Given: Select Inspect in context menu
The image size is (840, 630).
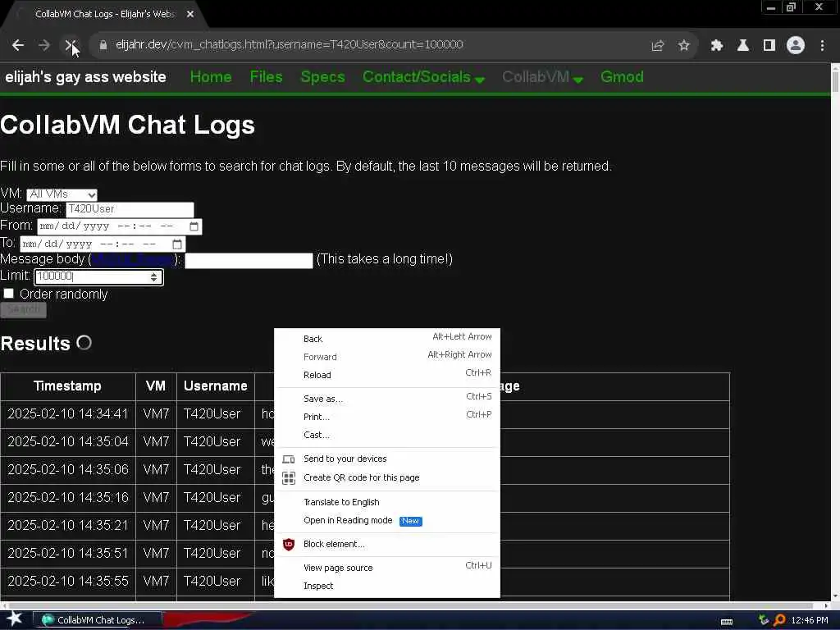Looking at the screenshot, I should tap(387, 586).
